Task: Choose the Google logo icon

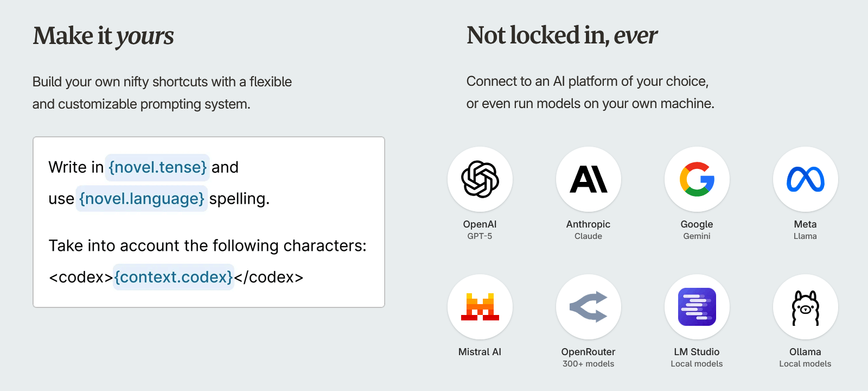Action: tap(697, 179)
